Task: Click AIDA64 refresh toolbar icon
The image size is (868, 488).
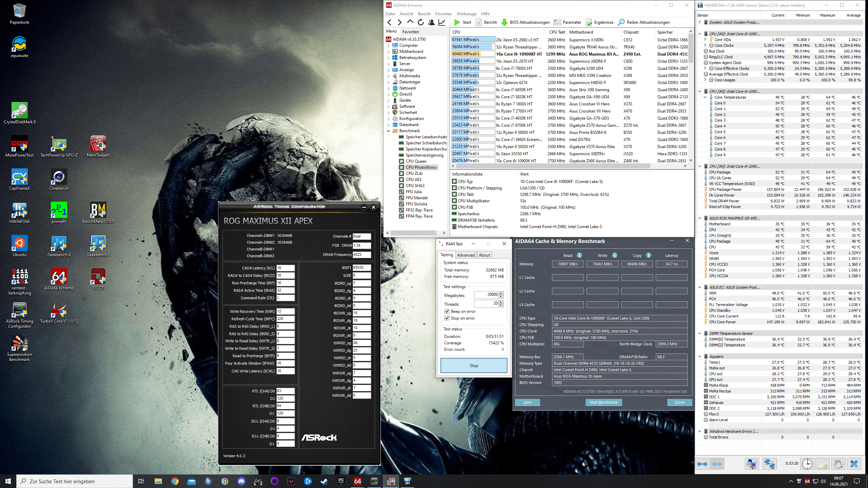Action: point(420,22)
